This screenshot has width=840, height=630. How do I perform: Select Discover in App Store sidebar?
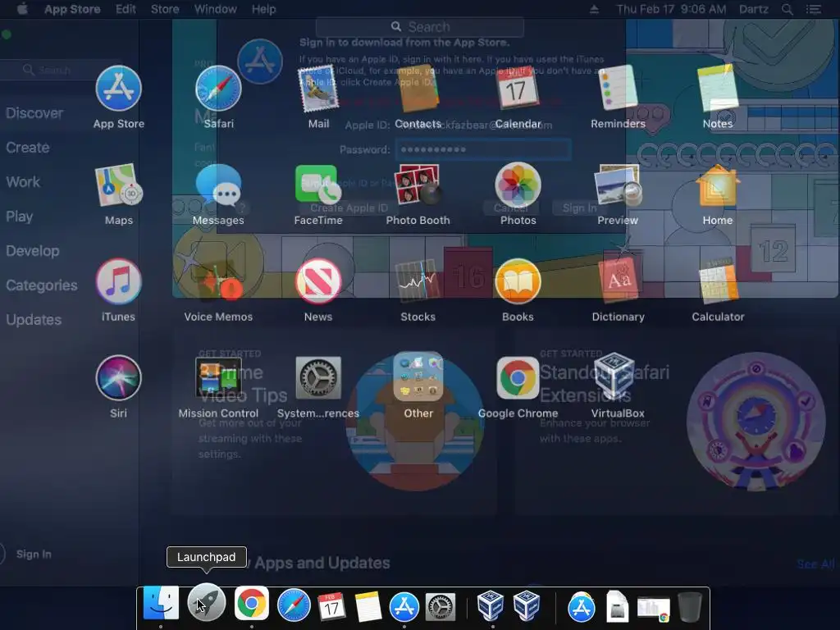[x=34, y=113]
